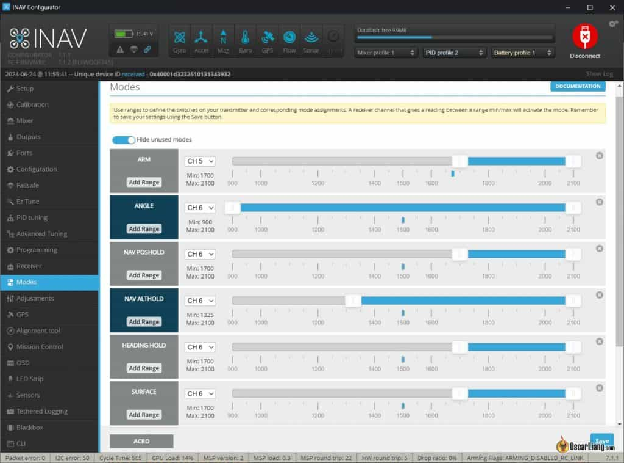Open the Ports tab
The height and width of the screenshot is (463, 624).
click(x=49, y=153)
